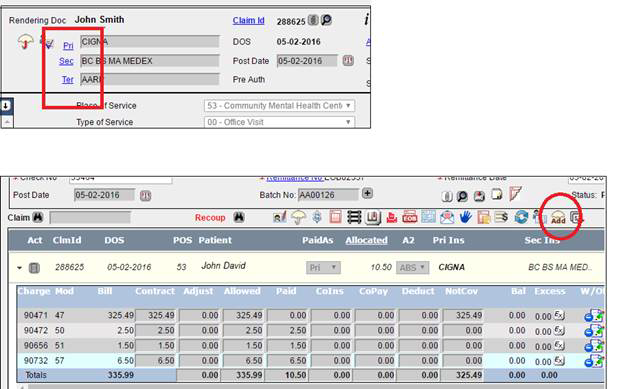Click the Pri insurance link
The width and height of the screenshot is (623, 389).
tap(68, 46)
